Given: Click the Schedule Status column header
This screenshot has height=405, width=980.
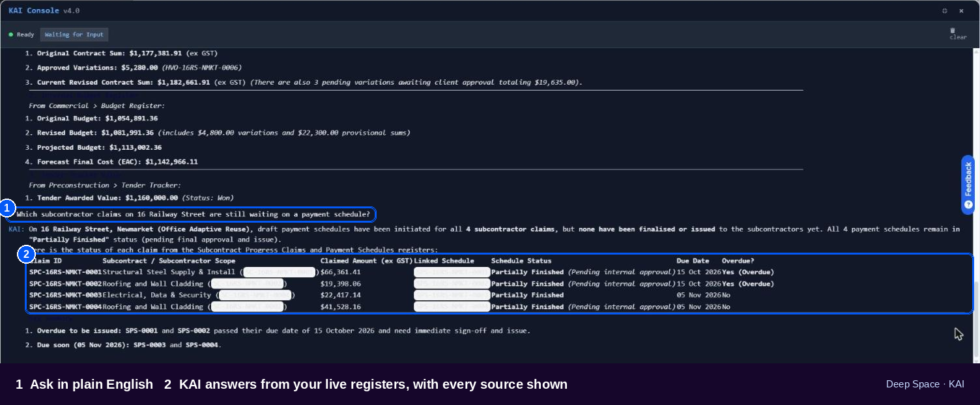Looking at the screenshot, I should point(521,261).
